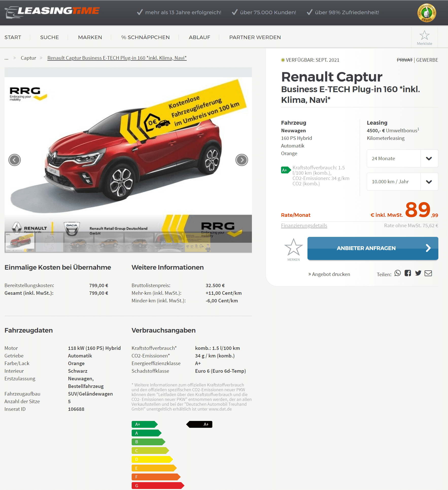
Task: Share offer via Facebook icon
Action: [408, 273]
